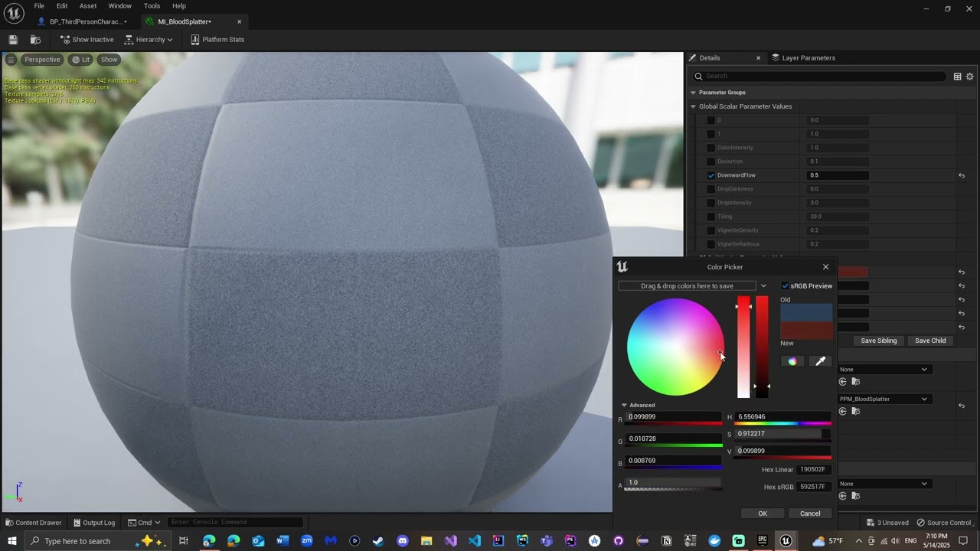Close the Color Picker window
Image resolution: width=980 pixels, height=551 pixels.
pos(825,267)
